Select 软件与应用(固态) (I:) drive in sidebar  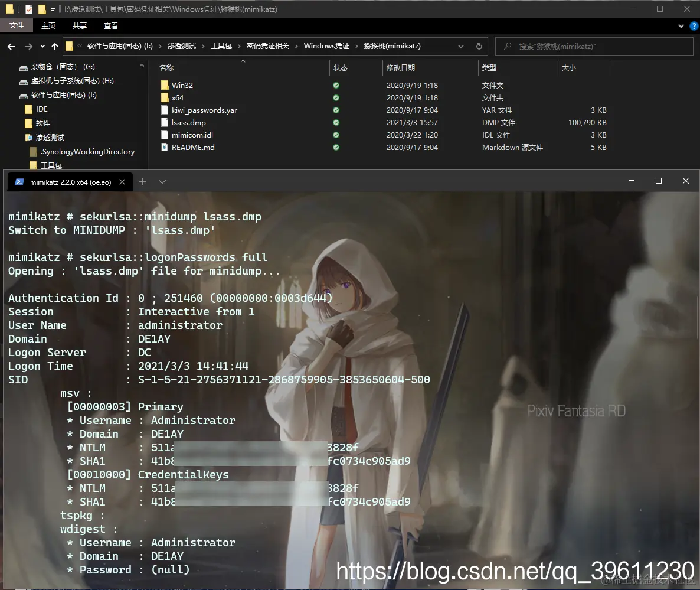pos(58,95)
